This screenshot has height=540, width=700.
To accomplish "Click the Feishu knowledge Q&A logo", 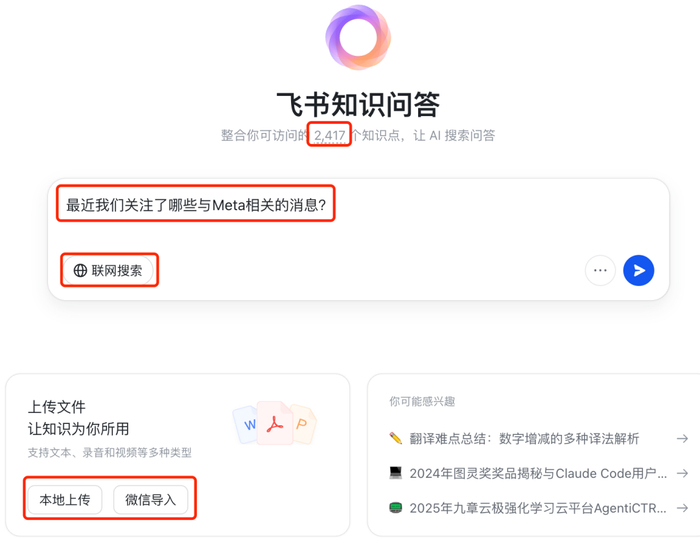I will tap(358, 38).
